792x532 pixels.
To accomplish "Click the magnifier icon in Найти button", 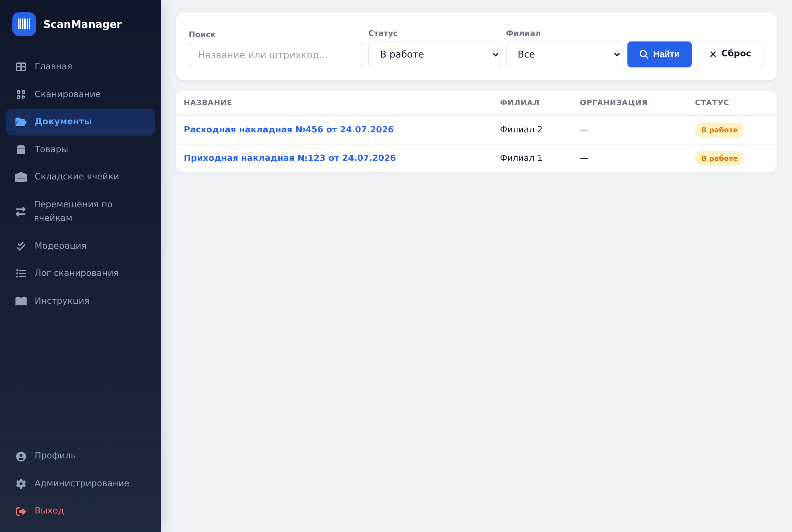I will pos(644,54).
